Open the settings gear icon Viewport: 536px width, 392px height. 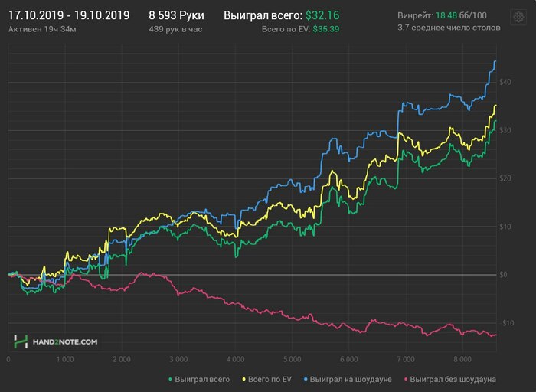(x=518, y=17)
